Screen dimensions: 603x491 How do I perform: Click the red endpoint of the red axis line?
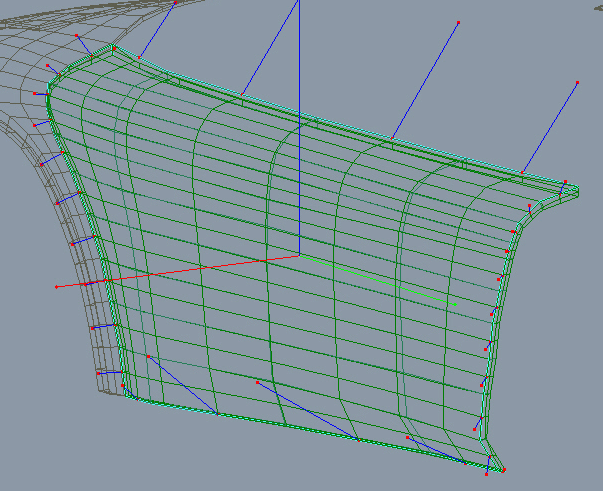57,287
